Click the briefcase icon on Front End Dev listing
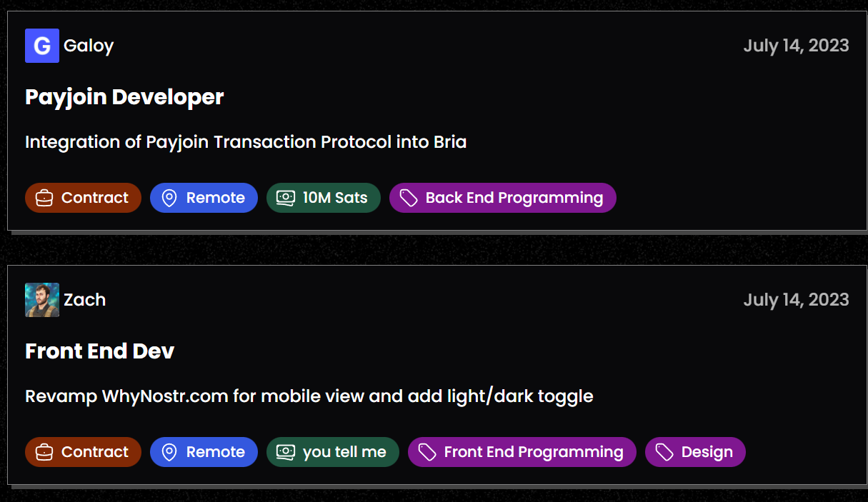 (44, 452)
